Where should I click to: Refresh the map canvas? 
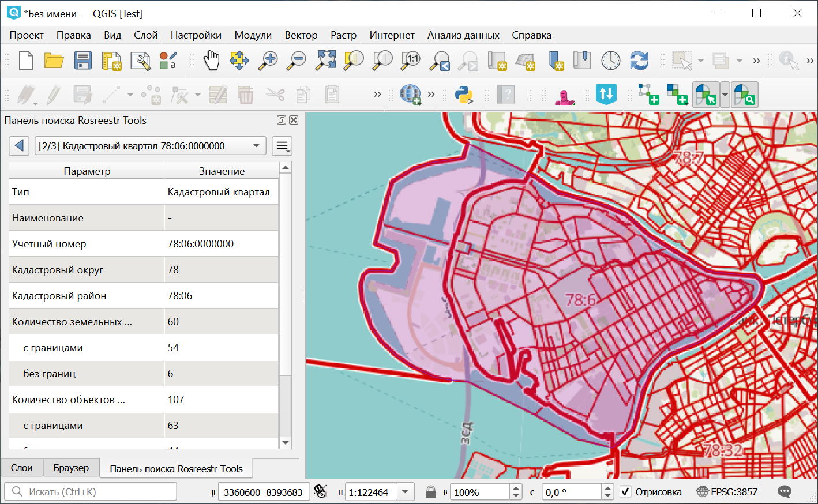point(639,61)
